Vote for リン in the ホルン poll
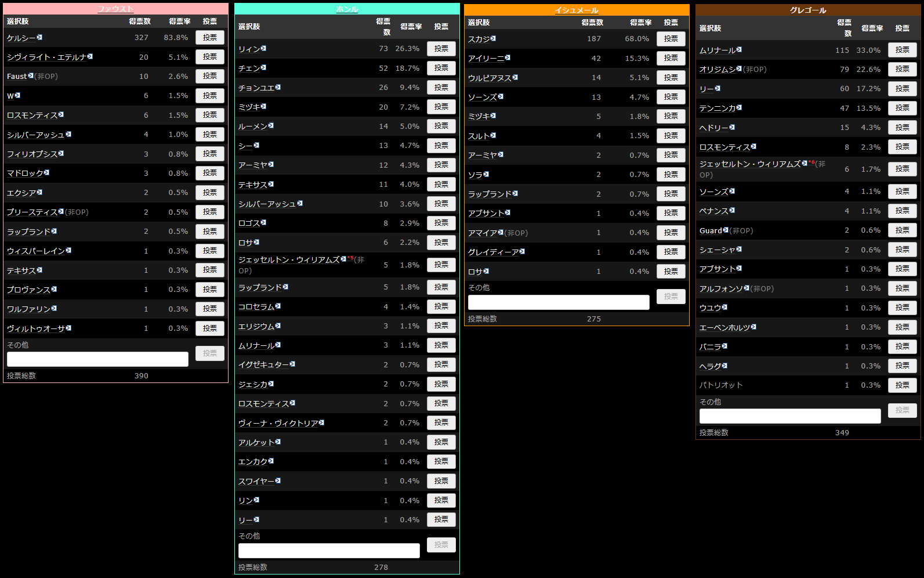 [x=441, y=500]
